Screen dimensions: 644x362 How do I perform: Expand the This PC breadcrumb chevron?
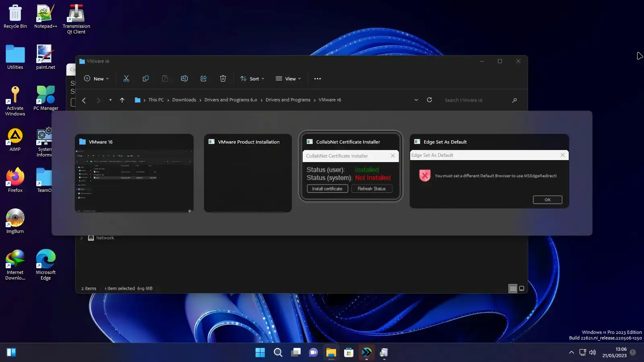168,100
